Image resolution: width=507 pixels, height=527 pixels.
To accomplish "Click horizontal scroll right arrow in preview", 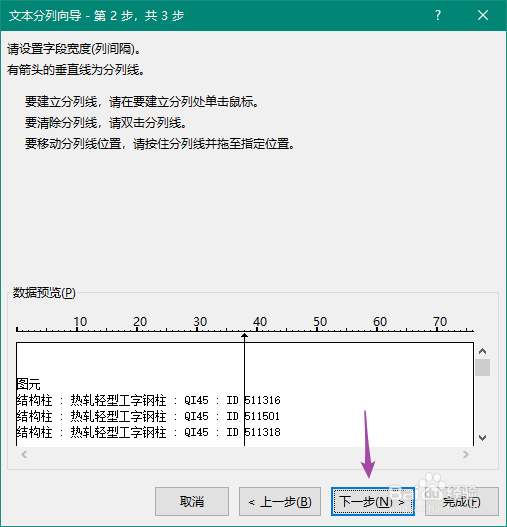I will (466, 454).
